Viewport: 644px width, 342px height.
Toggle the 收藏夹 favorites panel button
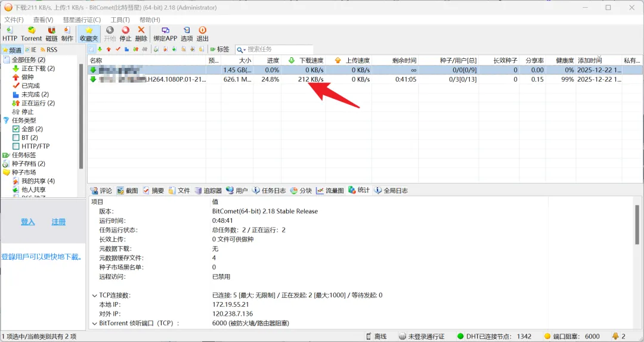coord(89,34)
